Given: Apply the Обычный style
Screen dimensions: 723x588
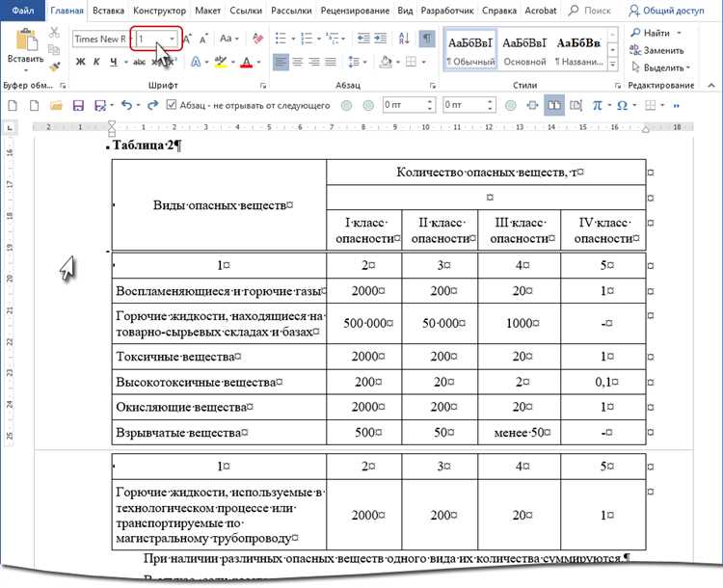Looking at the screenshot, I should tap(470, 50).
